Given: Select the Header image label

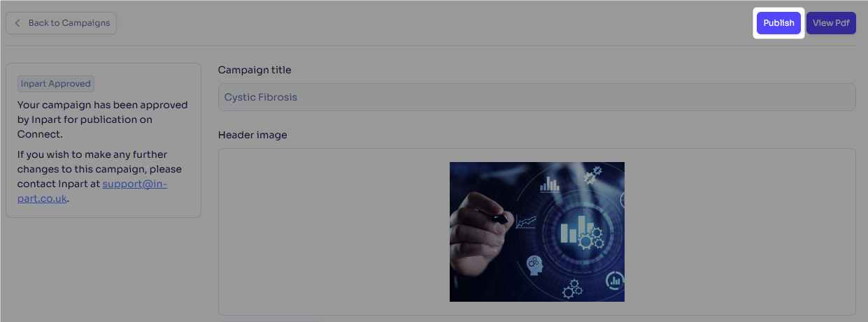Looking at the screenshot, I should (252, 135).
